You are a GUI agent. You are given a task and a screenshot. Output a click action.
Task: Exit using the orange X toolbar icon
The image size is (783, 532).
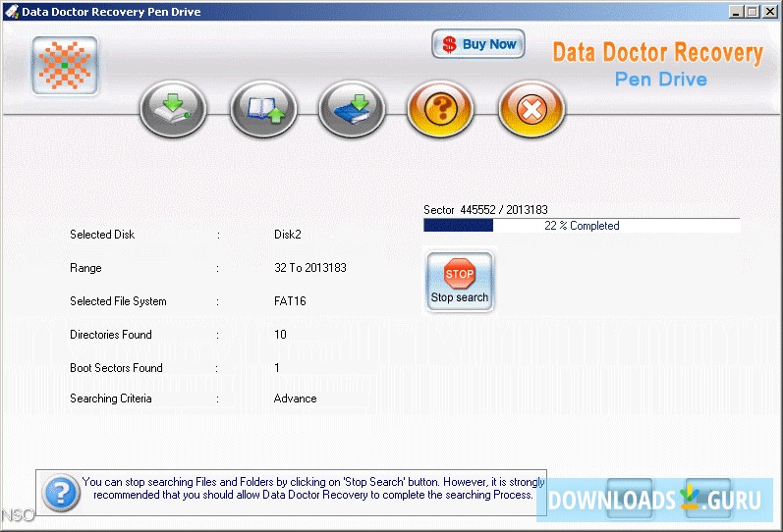click(531, 108)
